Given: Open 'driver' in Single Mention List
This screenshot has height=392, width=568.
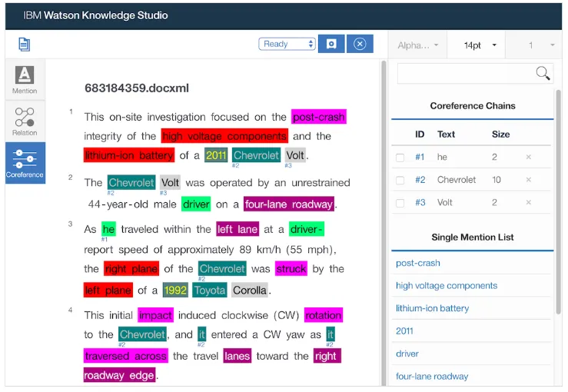Looking at the screenshot, I should 407,354.
